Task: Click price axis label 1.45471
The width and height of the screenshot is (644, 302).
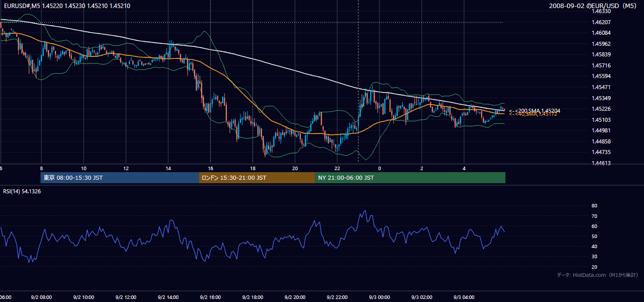Action: [601, 87]
